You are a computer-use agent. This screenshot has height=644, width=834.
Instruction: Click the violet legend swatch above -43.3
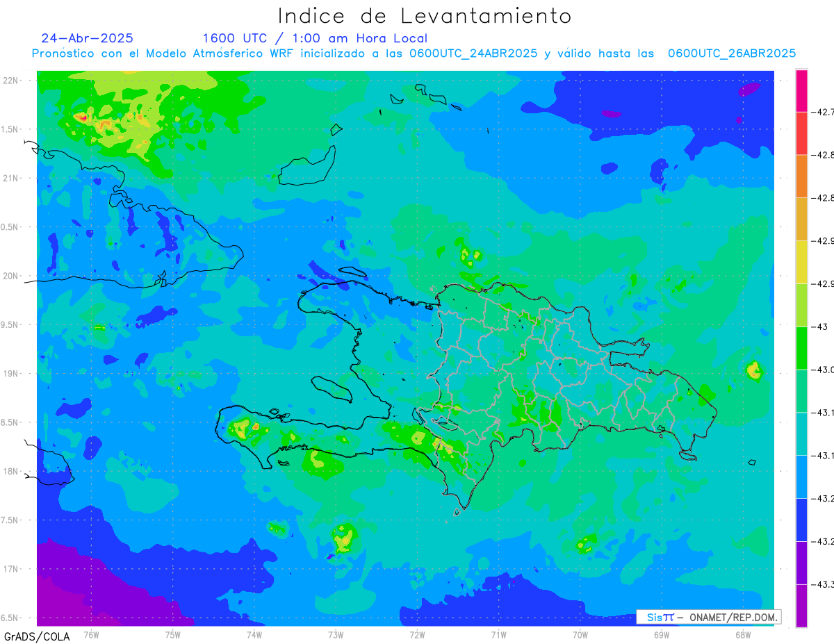click(x=801, y=562)
